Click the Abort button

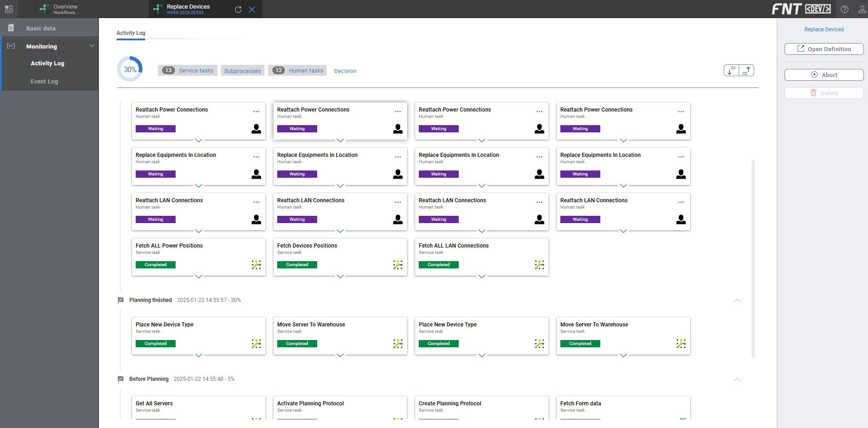(824, 75)
